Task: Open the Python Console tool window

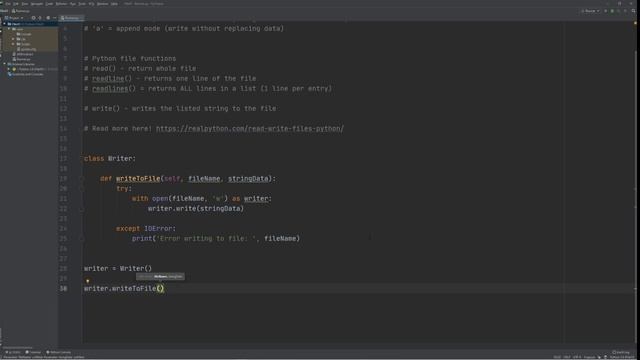Action: (59, 352)
